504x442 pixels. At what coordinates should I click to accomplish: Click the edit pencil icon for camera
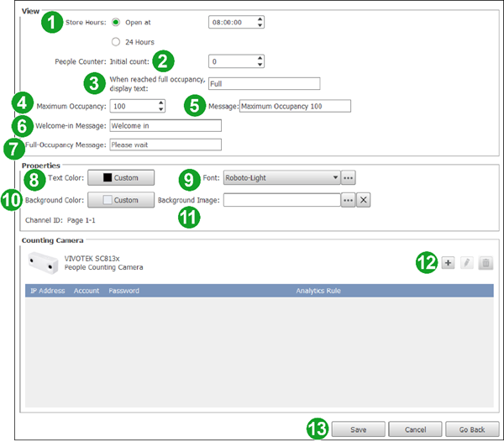coord(467,263)
